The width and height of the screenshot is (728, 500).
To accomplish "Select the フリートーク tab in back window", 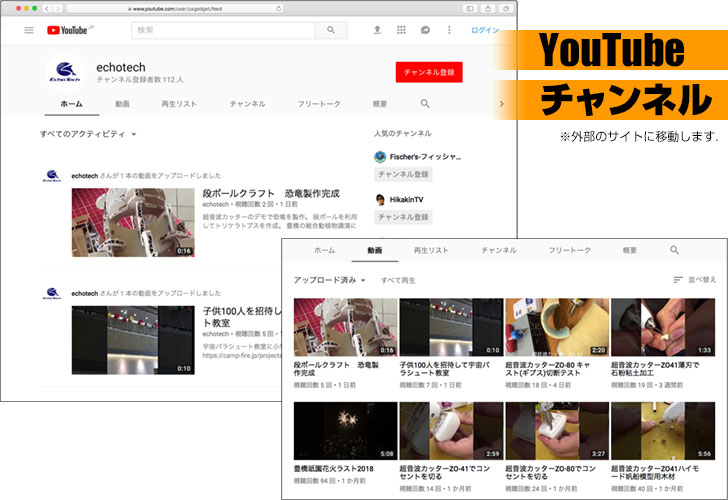I will 319,104.
